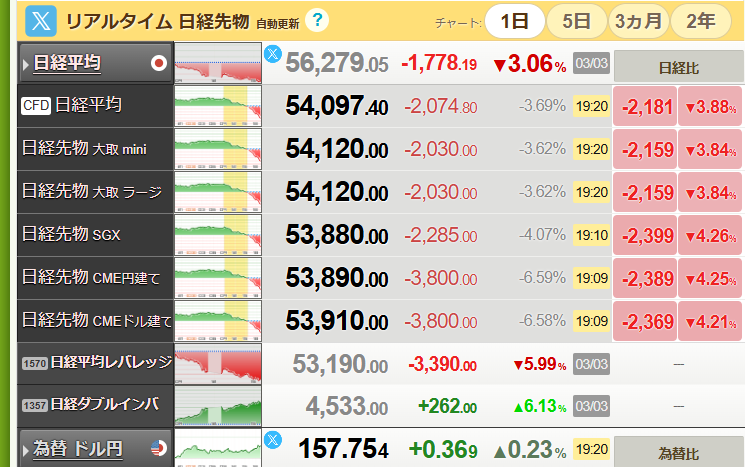This screenshot has width=745, height=467.
Task: Open the 日経先物 CMEドル建て chart thumbnail
Action: (x=218, y=321)
